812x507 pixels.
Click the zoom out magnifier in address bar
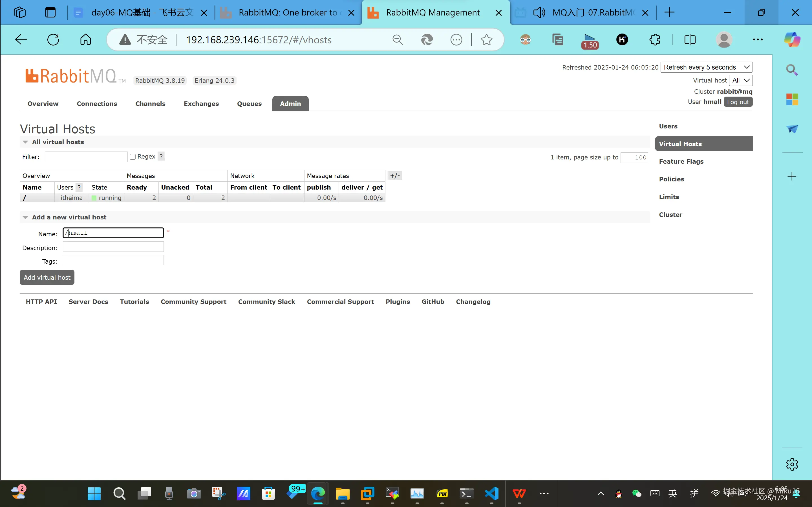coord(397,39)
